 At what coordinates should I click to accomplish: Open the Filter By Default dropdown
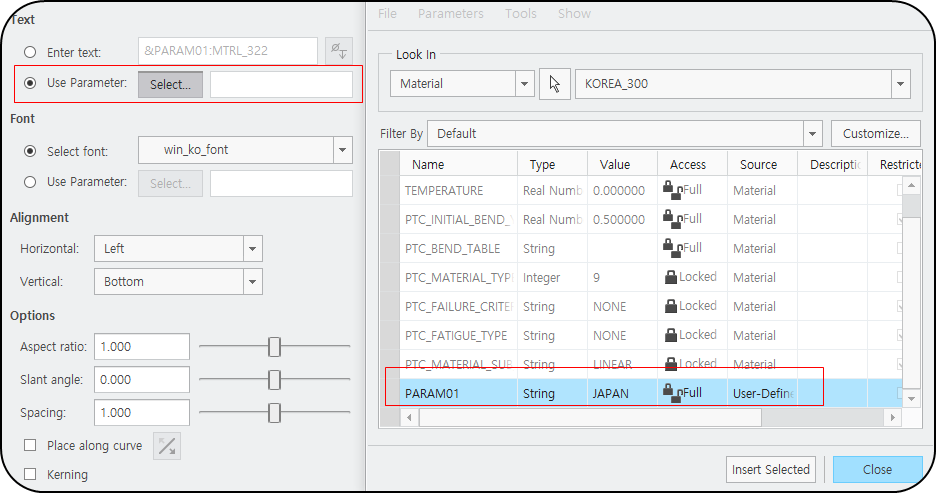click(812, 134)
